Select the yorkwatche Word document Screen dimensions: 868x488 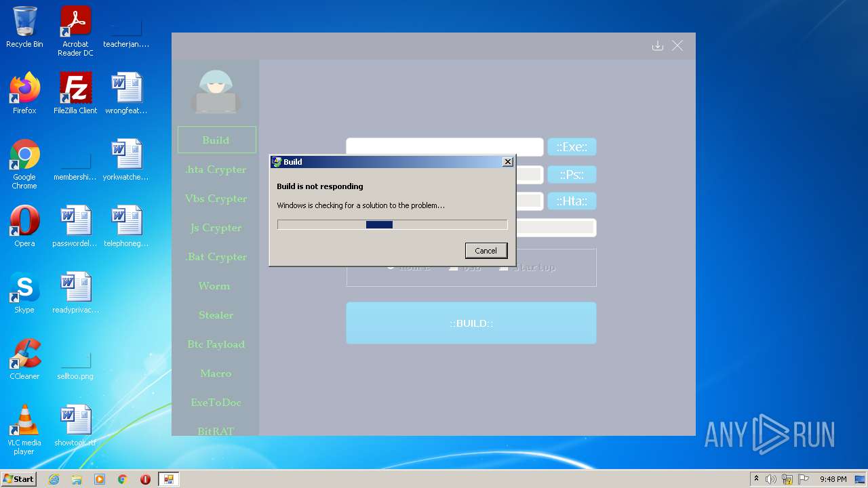126,160
